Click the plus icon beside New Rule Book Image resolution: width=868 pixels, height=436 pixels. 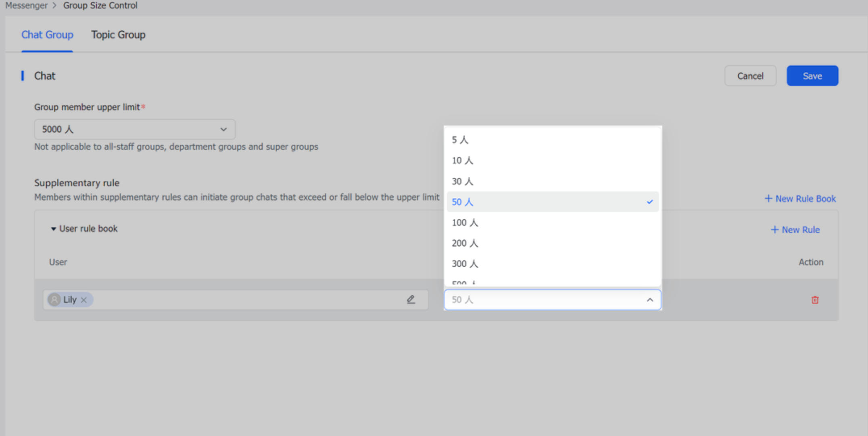768,199
